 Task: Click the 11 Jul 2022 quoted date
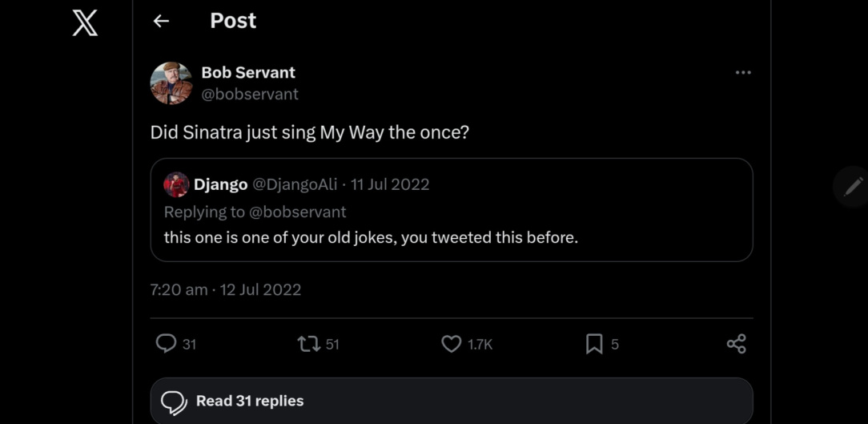[390, 184]
